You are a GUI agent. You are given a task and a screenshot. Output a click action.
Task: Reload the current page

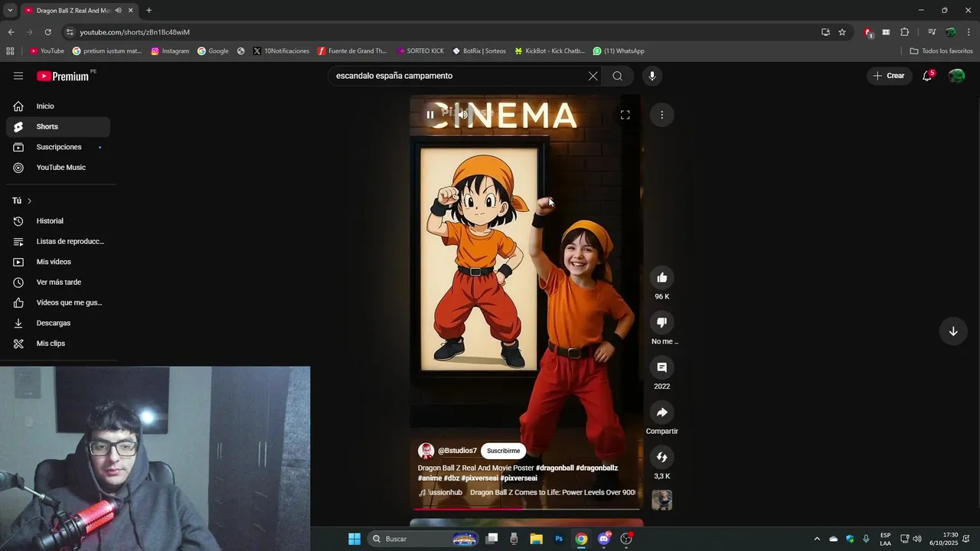click(x=47, y=32)
